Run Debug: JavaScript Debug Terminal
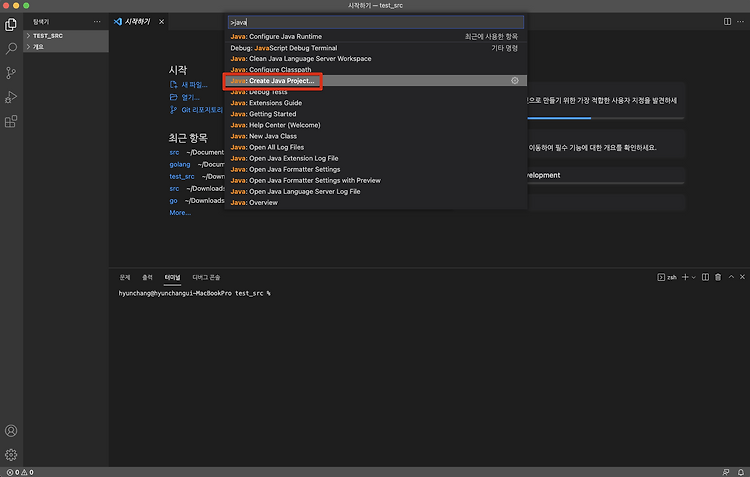The image size is (750, 477). [x=376, y=48]
